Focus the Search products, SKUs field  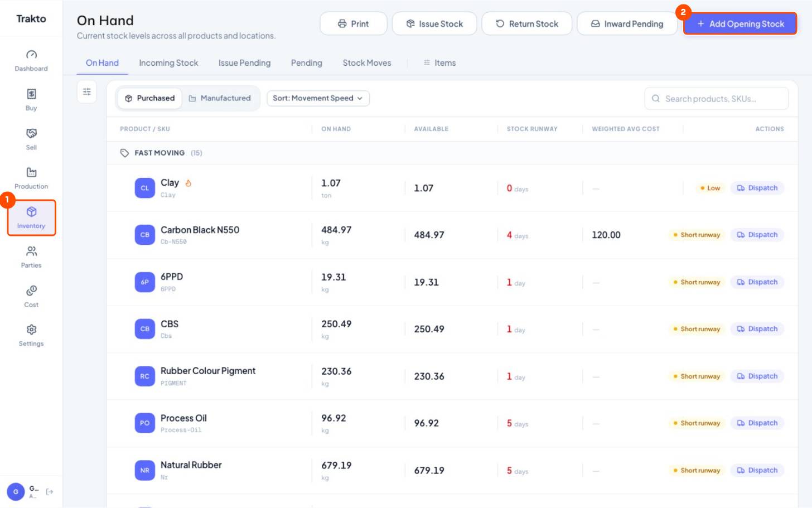(x=716, y=99)
